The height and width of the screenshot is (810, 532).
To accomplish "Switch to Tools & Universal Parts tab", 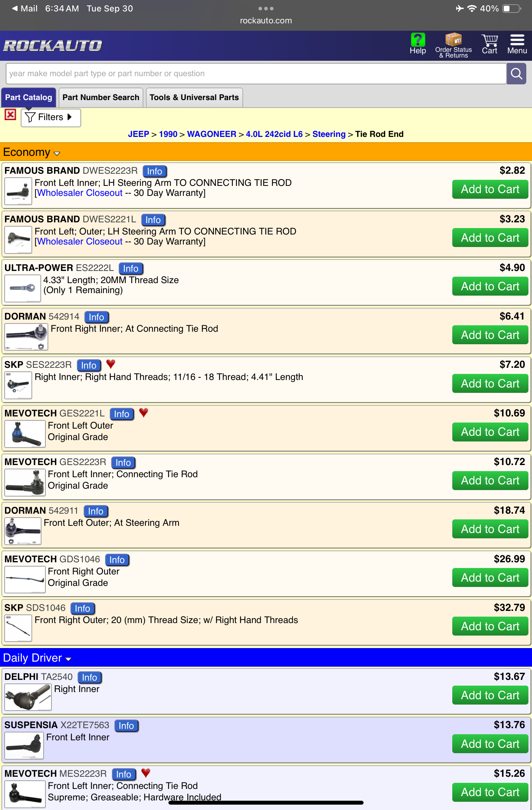I will [x=194, y=98].
